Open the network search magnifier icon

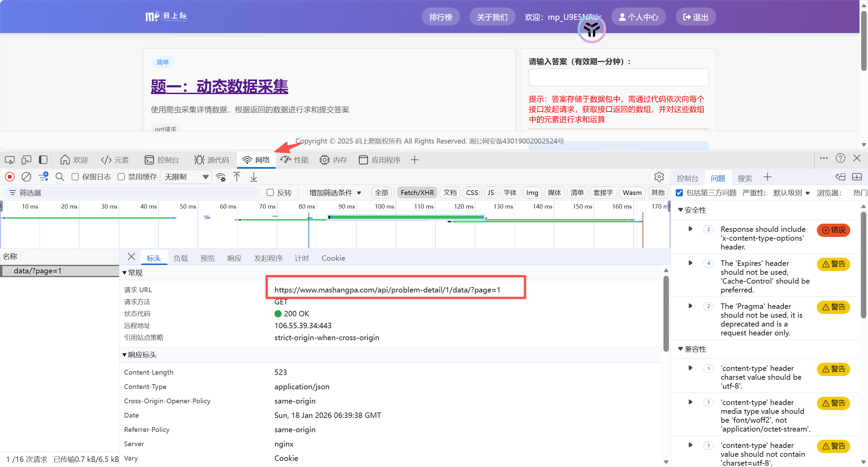tap(60, 177)
